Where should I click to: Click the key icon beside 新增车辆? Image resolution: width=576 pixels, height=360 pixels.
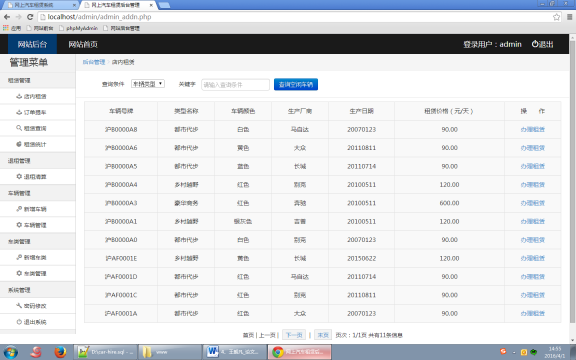point(19,209)
